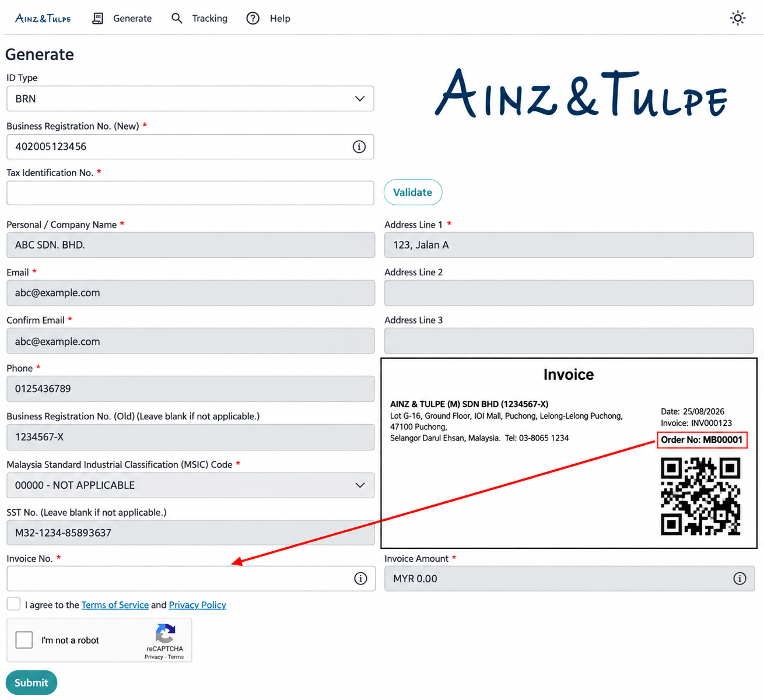Screen dimensions: 764x700
Task: Click the Submit button
Action: tap(31, 682)
